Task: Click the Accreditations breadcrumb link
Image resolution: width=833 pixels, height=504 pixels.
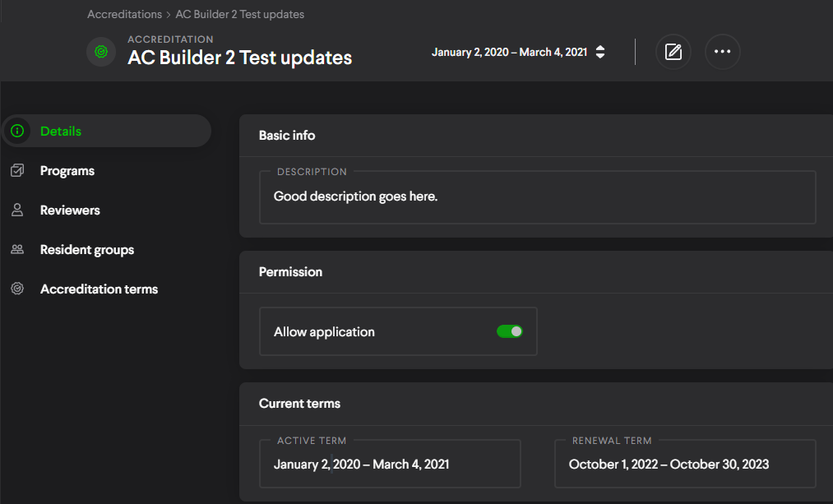Action: tap(124, 14)
